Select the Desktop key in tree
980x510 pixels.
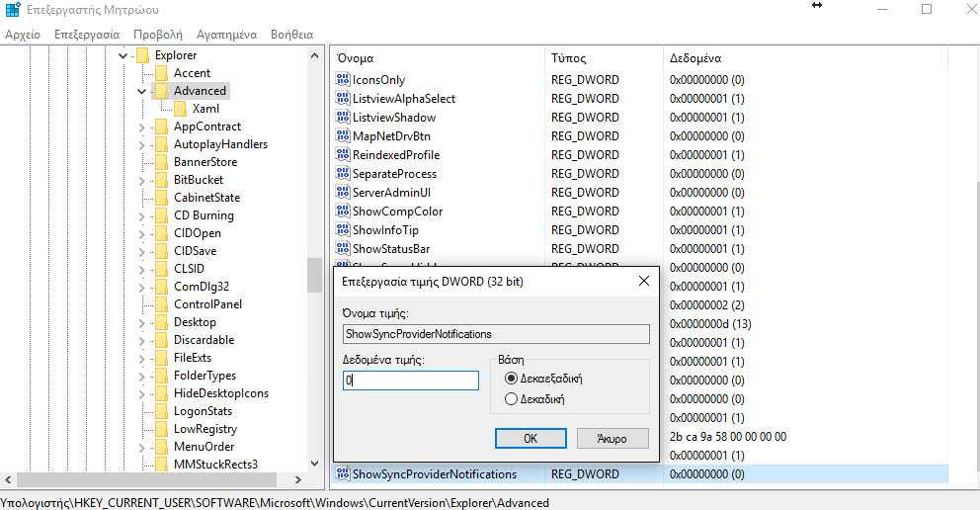click(195, 322)
